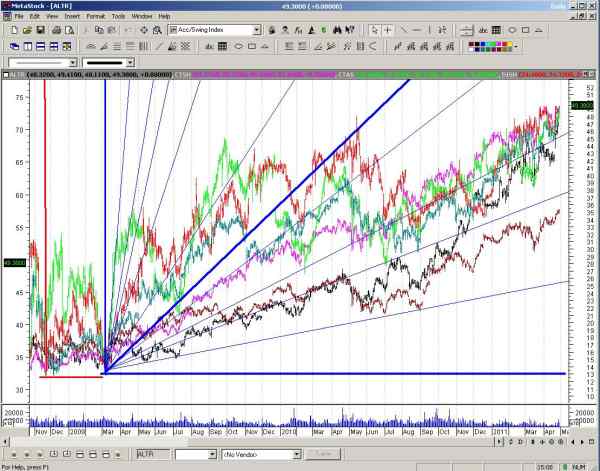The image size is (600, 471).
Task: Click the green price label on left axis
Action: click(x=15, y=263)
